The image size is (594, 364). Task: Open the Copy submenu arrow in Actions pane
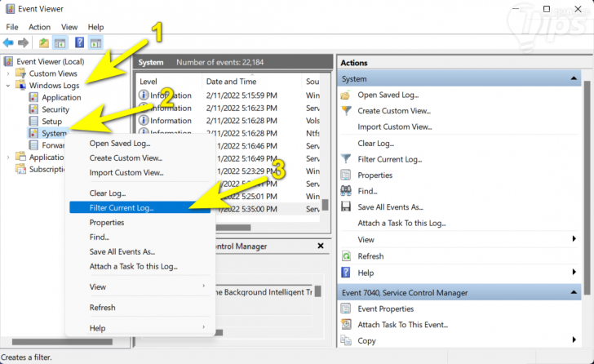[574, 340]
